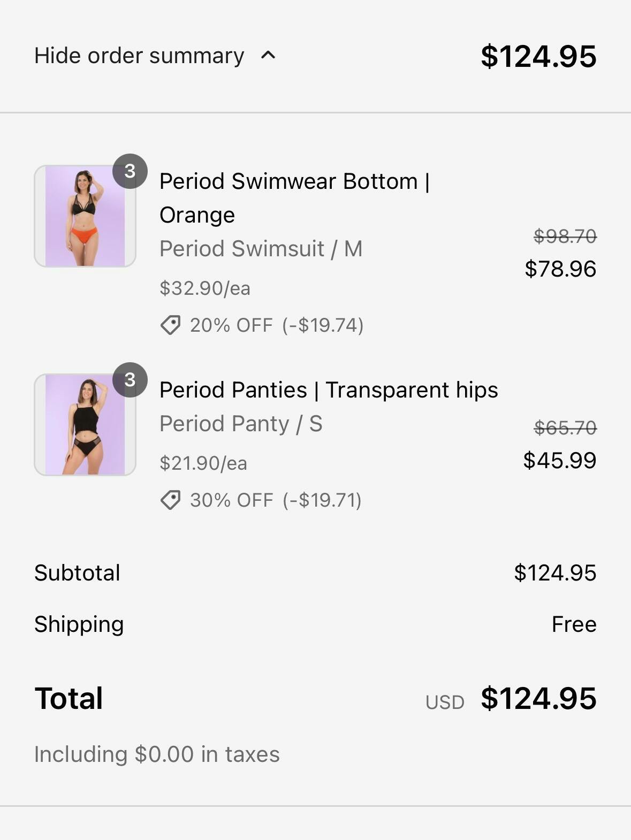Click the Period Swimsuit / M variant text
Viewport: 631px width, 840px height.
(x=261, y=249)
